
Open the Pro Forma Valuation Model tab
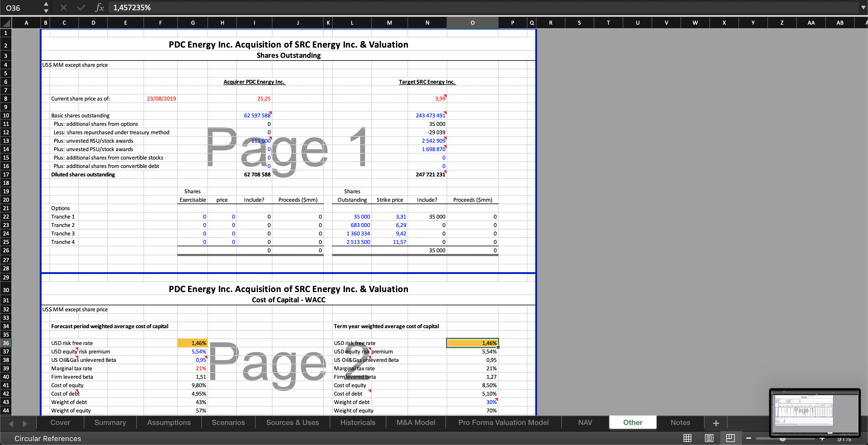503,422
